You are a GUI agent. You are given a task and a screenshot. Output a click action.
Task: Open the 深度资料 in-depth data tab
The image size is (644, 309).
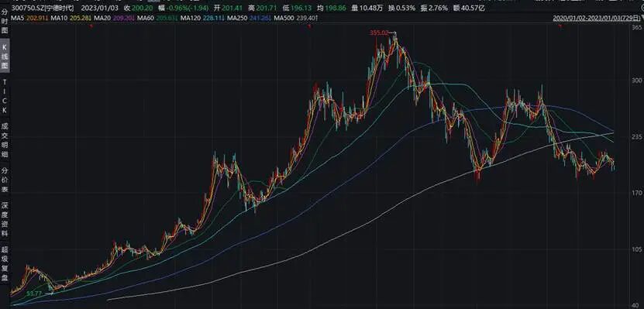coord(5,218)
